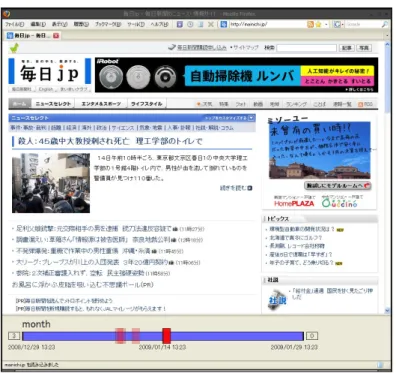Click the bright red marker on the month timeline
The width and height of the screenshot is (396, 373).
coord(167,336)
